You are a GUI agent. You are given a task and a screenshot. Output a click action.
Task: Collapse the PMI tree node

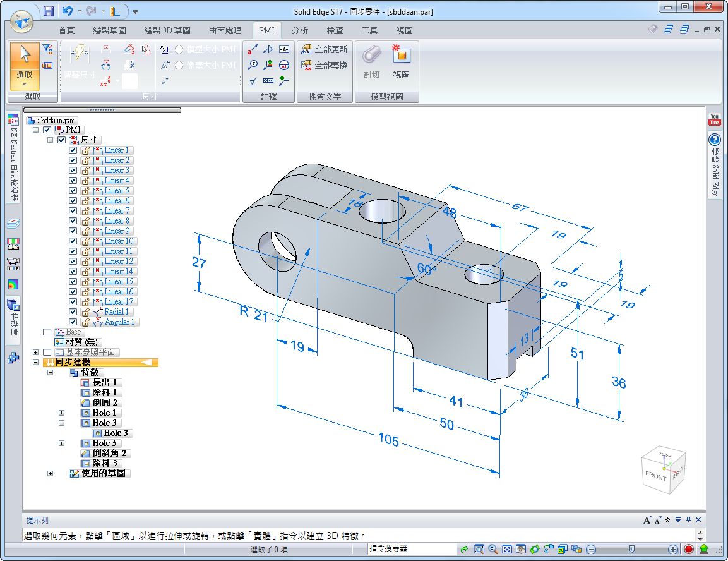click(36, 130)
